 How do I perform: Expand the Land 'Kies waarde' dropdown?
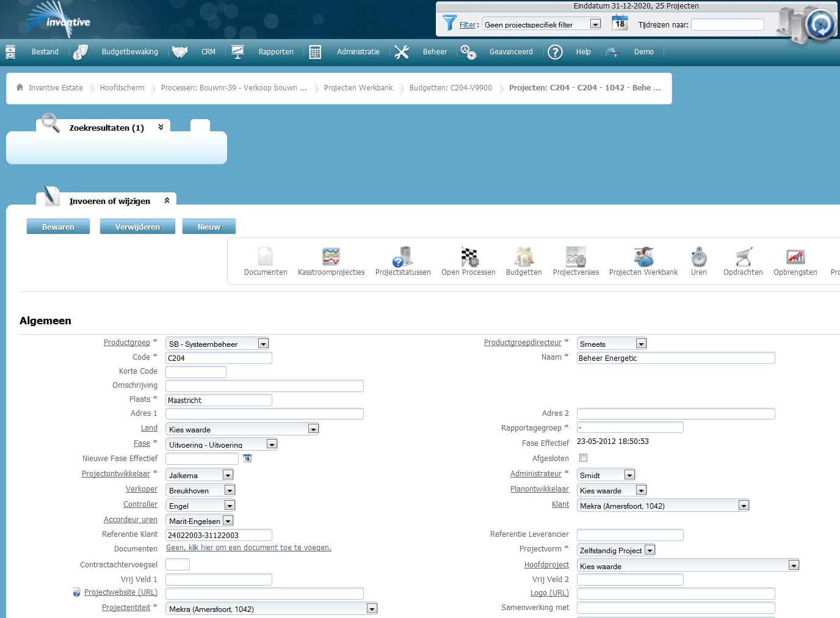[313, 429]
